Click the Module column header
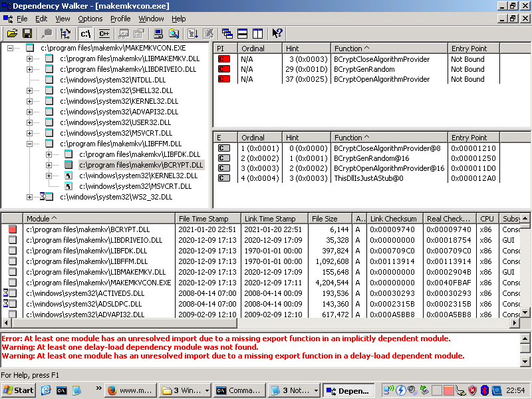 (x=98, y=219)
